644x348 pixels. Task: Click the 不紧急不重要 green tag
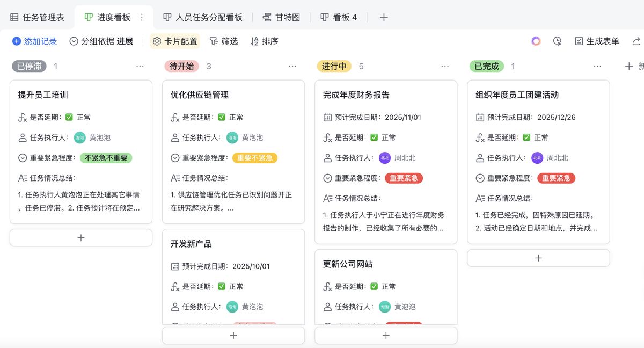click(x=106, y=158)
